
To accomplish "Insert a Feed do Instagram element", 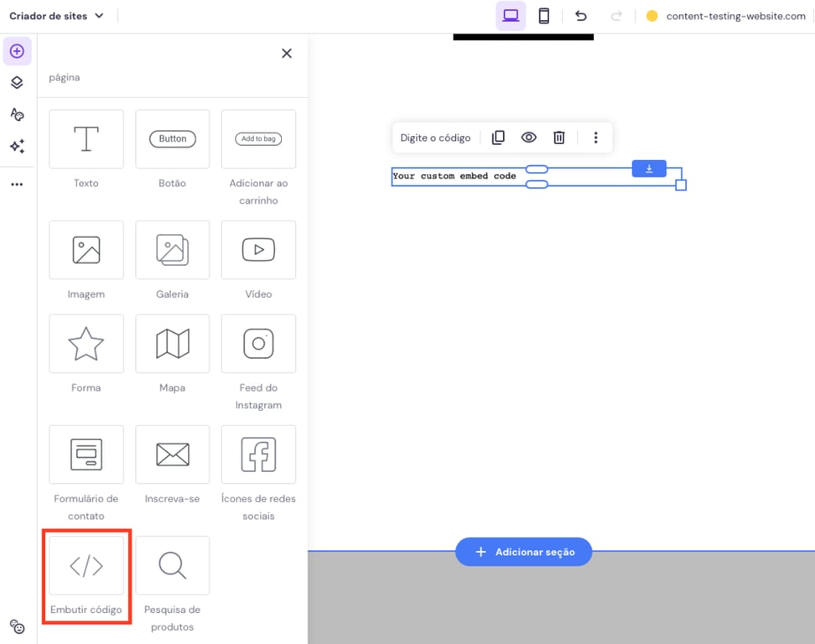I will (x=258, y=344).
